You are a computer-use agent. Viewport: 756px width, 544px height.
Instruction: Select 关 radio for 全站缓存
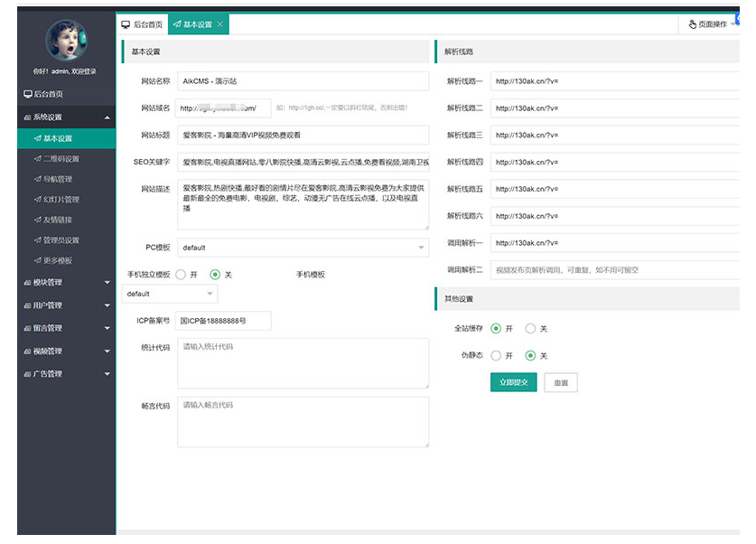530,329
